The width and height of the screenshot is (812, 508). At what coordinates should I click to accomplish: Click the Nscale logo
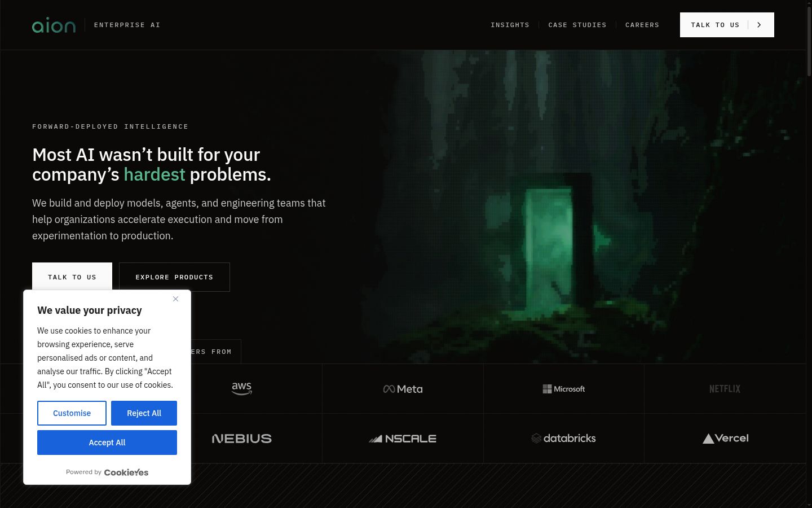(403, 439)
